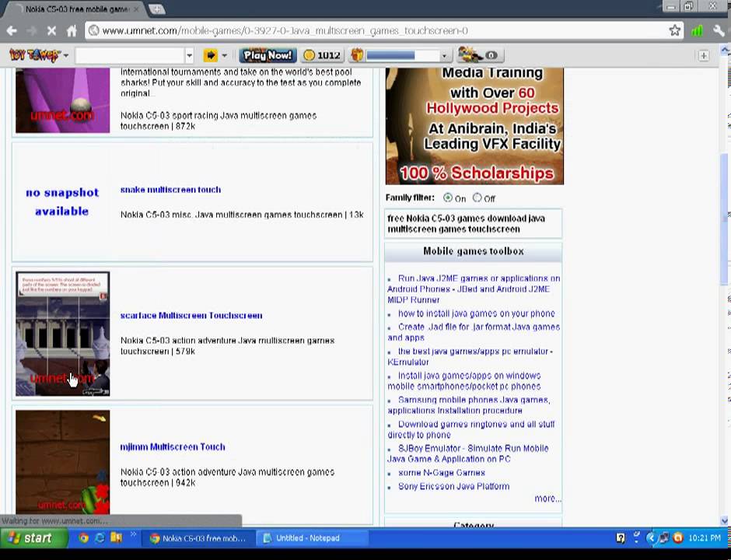Open the wrench settings menu

[719, 31]
